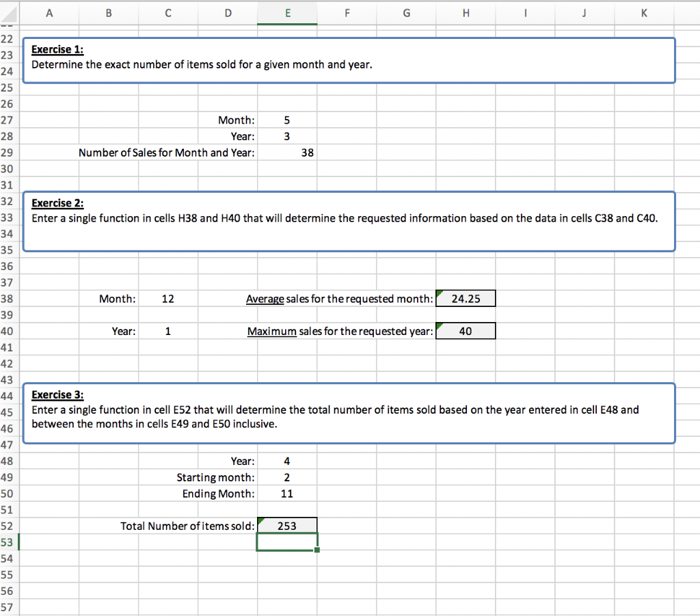Select column J header
700x616 pixels.
coord(584,13)
